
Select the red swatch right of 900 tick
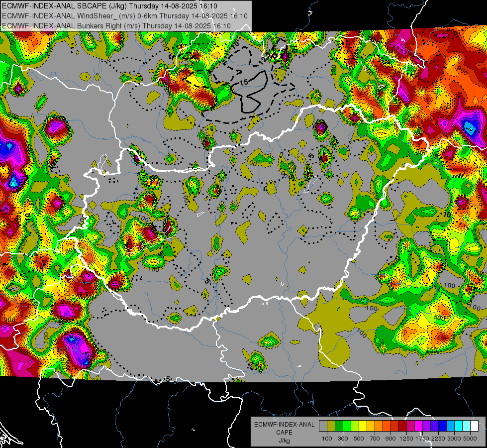395,426
